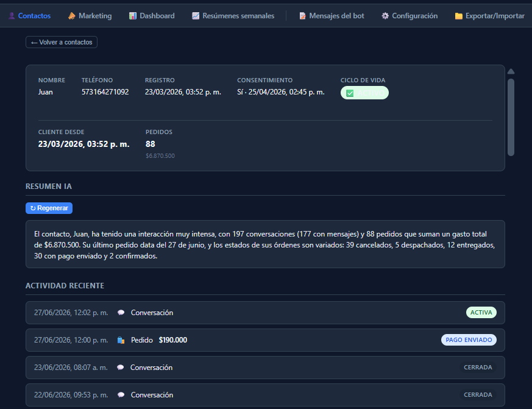
Task: Go back with Volver a contactos
Action: coord(62,42)
